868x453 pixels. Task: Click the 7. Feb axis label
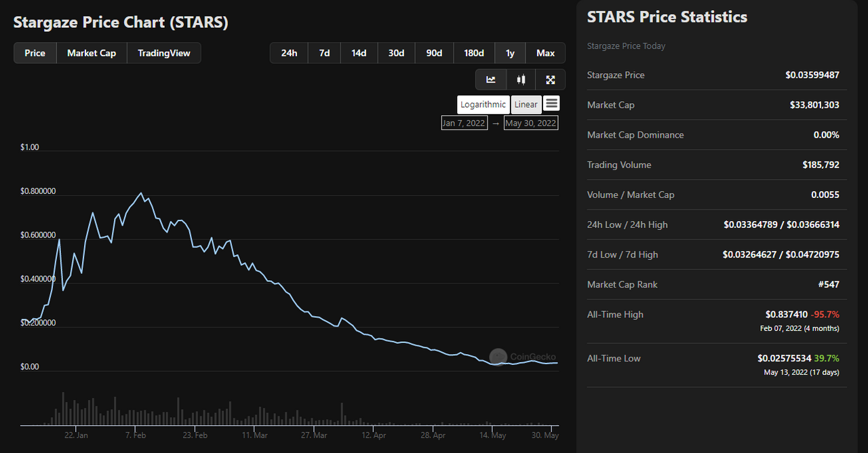tap(134, 435)
